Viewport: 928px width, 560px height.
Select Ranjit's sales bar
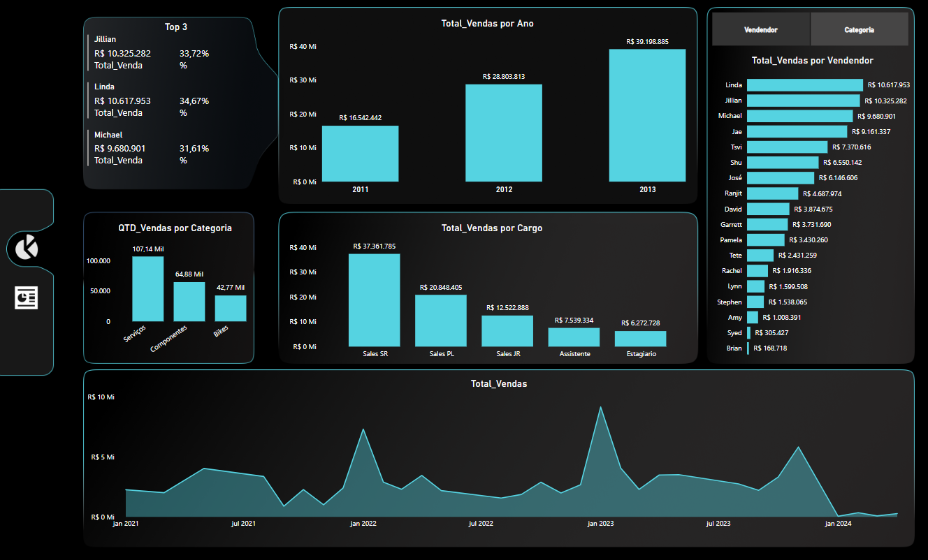773,193
